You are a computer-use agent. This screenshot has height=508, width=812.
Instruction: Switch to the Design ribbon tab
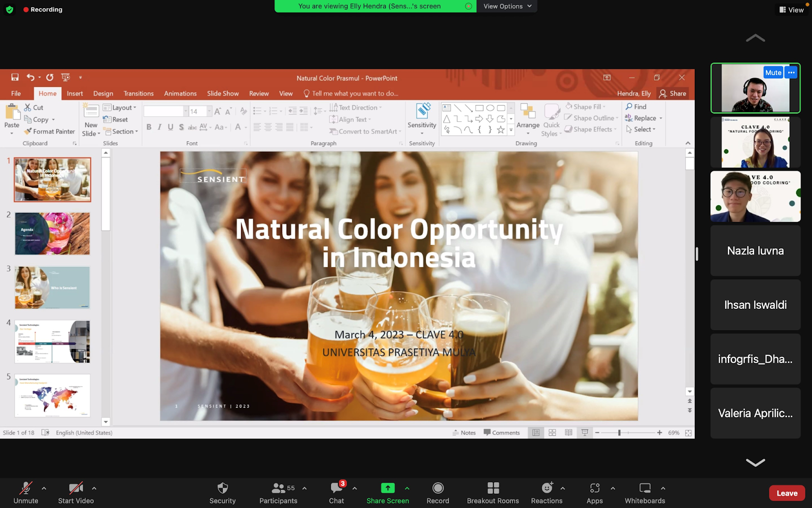pyautogui.click(x=103, y=93)
